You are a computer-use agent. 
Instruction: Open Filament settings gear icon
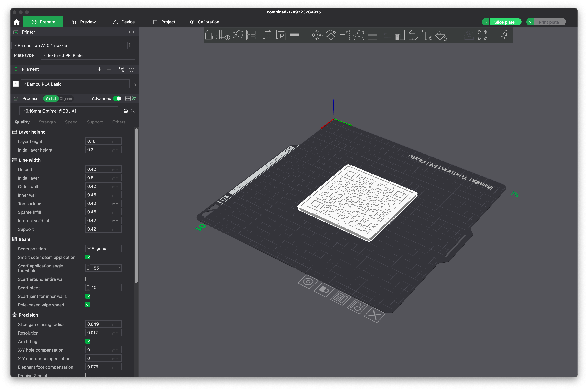click(131, 69)
